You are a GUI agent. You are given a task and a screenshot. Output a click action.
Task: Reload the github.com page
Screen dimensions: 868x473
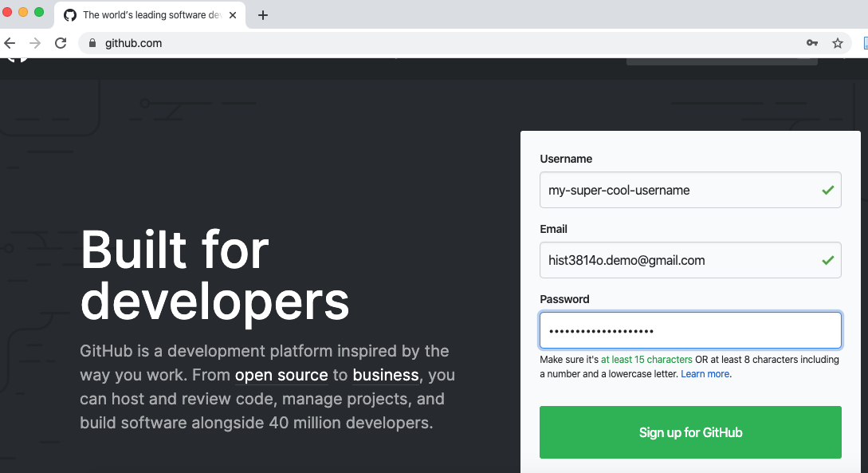coord(61,43)
